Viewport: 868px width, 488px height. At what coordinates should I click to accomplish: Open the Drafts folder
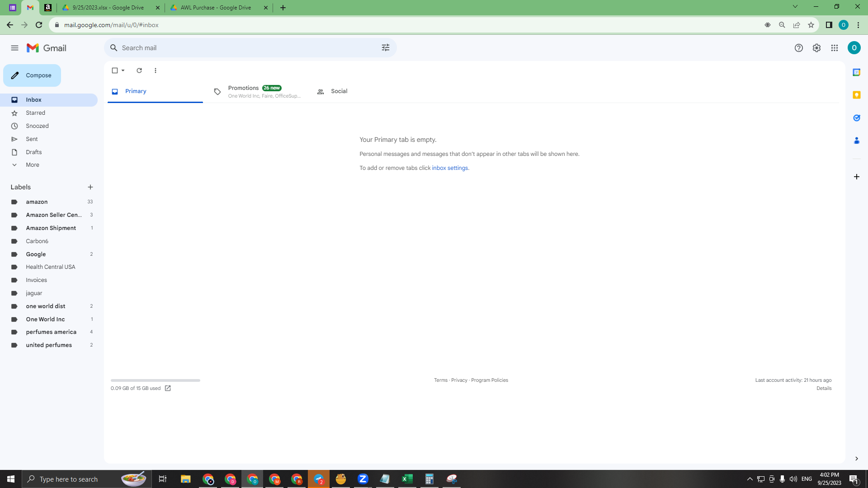click(49, 152)
